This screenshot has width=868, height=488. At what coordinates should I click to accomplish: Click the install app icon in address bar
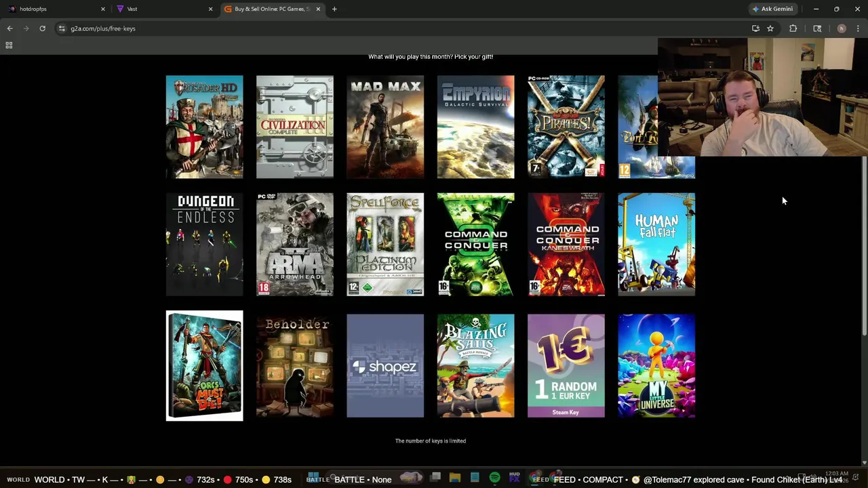pyautogui.click(x=755, y=28)
